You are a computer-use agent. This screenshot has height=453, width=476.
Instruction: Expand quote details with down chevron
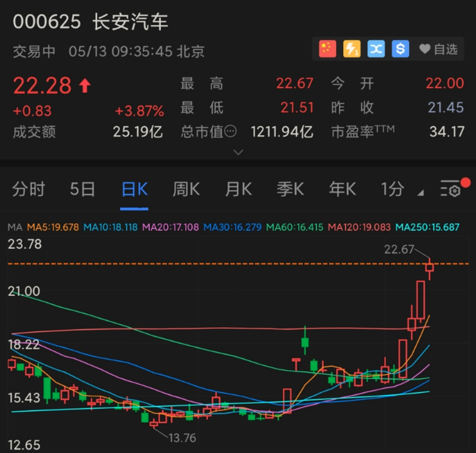(x=239, y=152)
